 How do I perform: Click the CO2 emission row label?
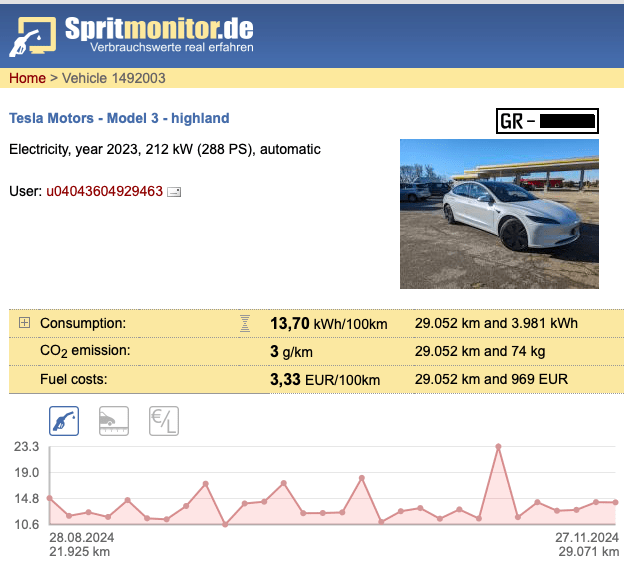85,351
